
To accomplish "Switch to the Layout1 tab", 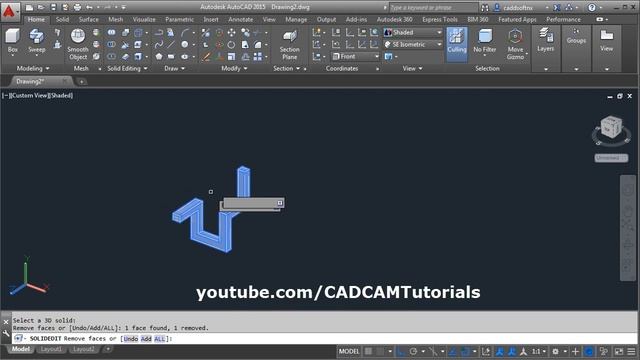I will tap(51, 349).
